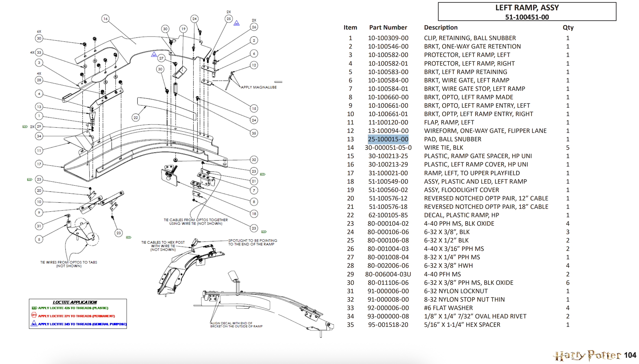Select highlighted part number 25-100015-00
This screenshot has width=639, height=364.
pyautogui.click(x=388, y=139)
